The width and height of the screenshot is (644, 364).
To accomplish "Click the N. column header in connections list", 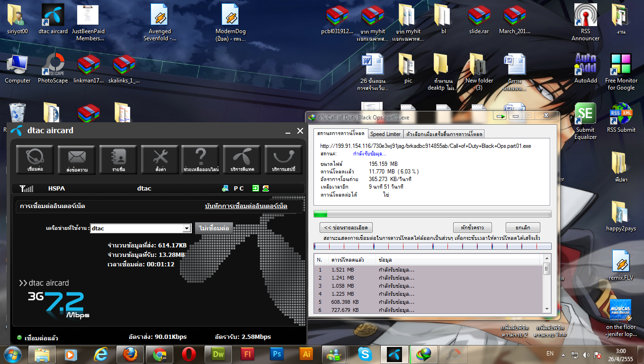I will pyautogui.click(x=321, y=260).
